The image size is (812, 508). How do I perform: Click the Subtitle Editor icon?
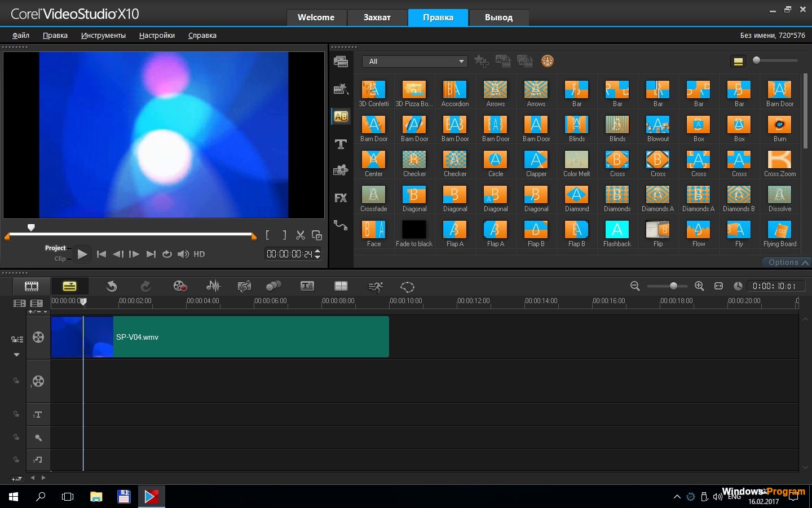click(306, 286)
